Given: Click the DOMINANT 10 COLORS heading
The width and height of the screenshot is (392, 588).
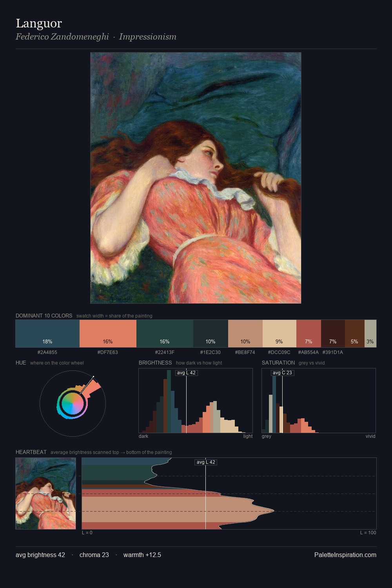Looking at the screenshot, I should pos(44,316).
